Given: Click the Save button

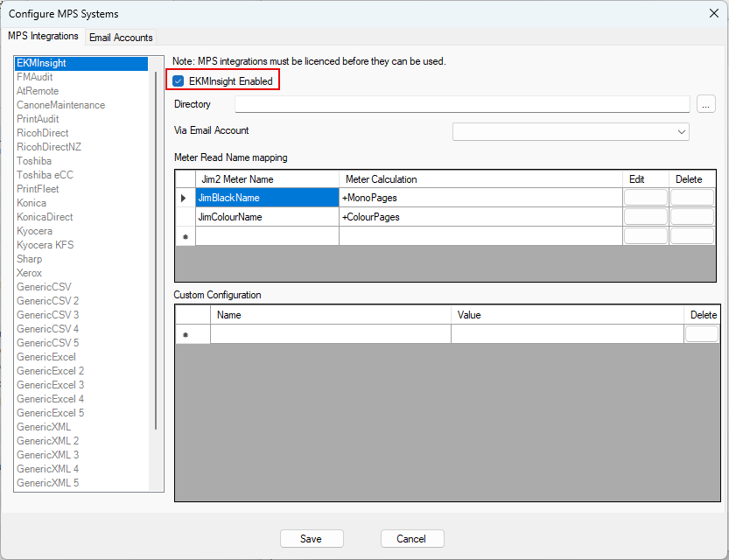Looking at the screenshot, I should click(312, 539).
